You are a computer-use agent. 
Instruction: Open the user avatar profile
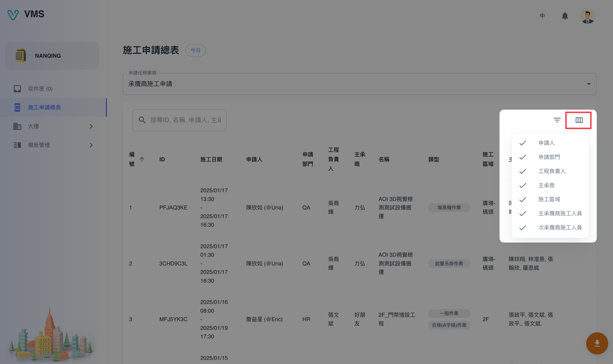click(x=587, y=16)
